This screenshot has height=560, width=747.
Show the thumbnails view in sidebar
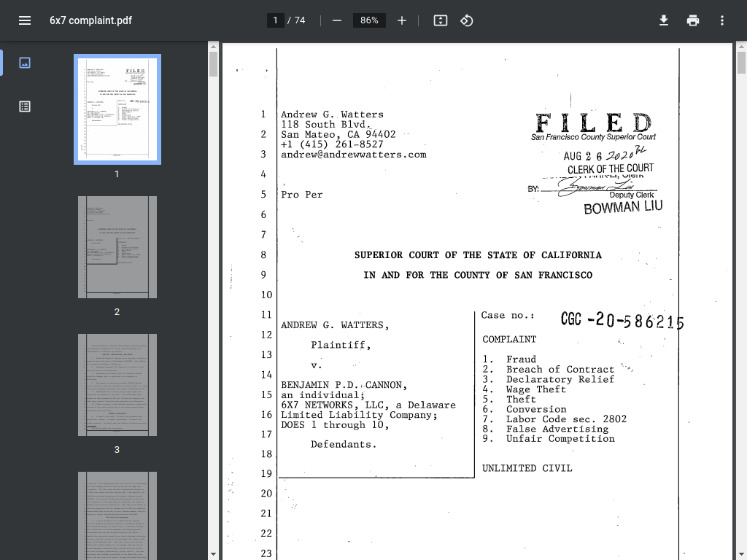(25, 63)
